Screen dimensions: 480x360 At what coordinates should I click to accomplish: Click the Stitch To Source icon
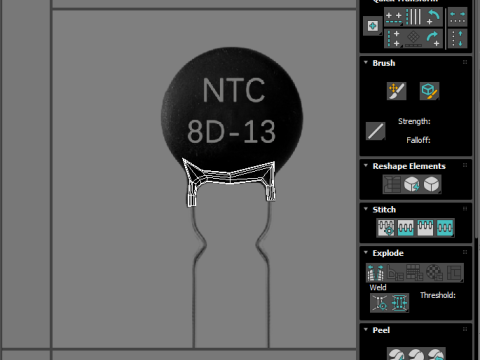pos(425,228)
